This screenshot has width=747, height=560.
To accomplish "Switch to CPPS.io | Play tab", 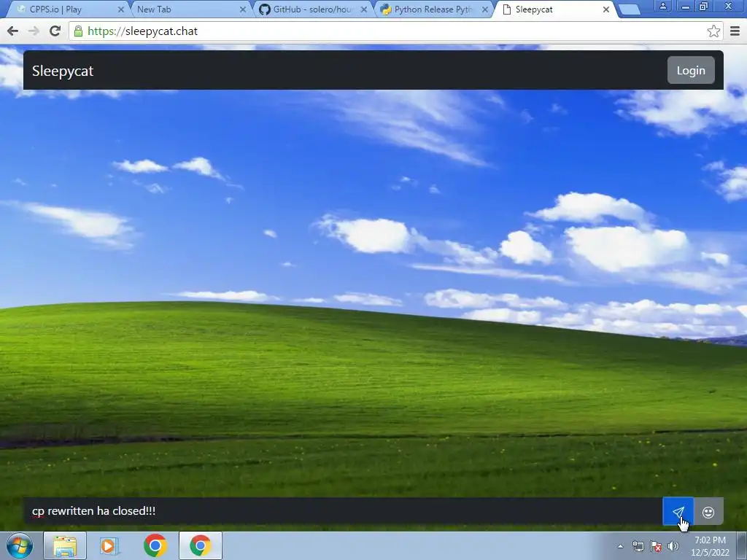I will point(66,9).
